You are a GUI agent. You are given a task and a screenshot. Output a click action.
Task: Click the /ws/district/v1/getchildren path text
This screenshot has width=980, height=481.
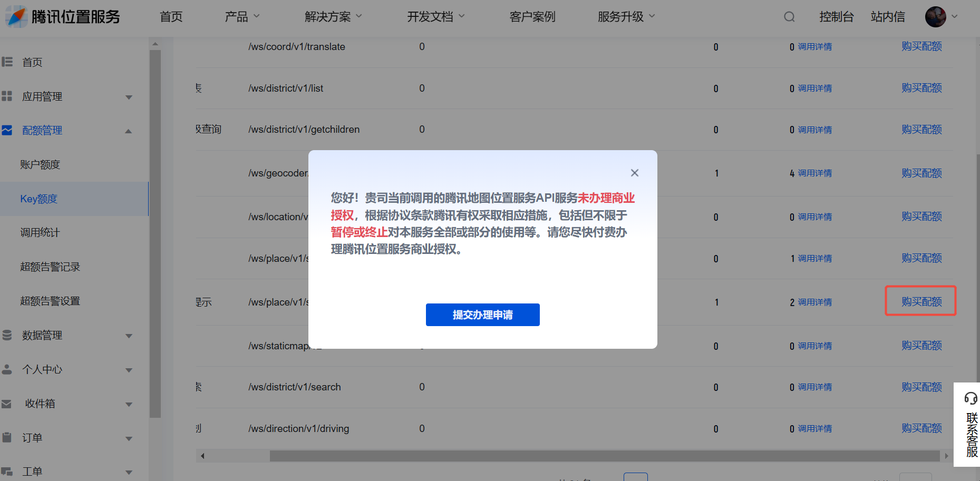pos(304,130)
